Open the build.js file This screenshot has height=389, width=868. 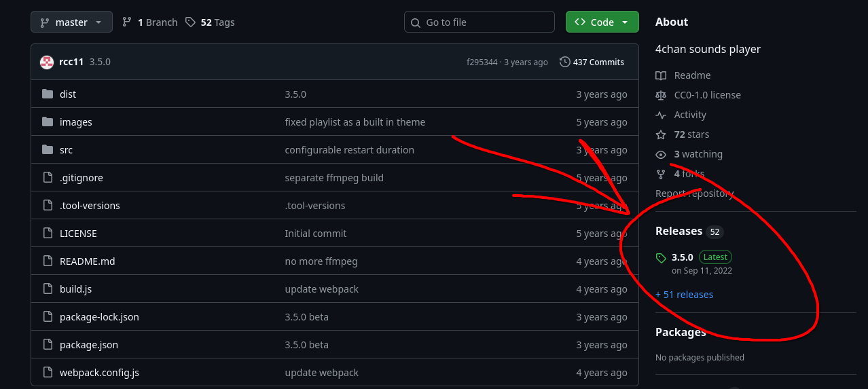[x=75, y=289]
